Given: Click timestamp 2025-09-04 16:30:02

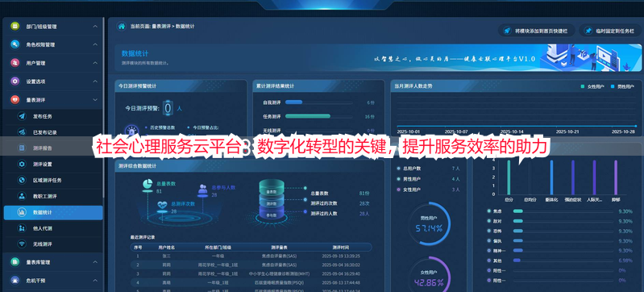Looking at the screenshot, I should tap(341, 265).
